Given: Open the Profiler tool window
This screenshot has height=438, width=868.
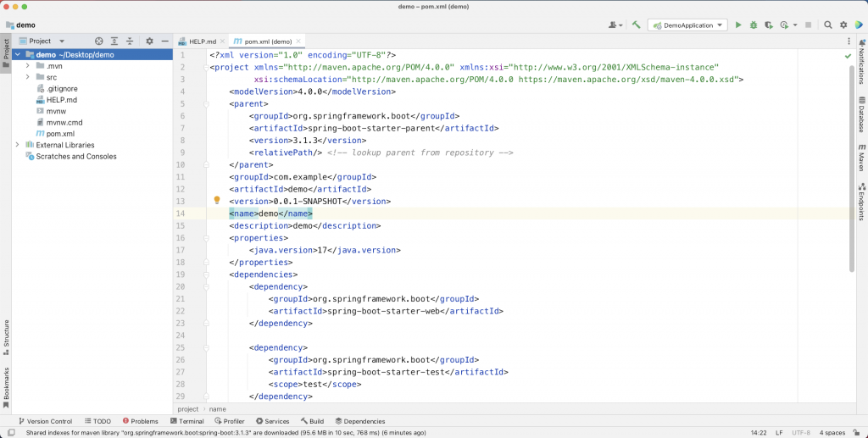Looking at the screenshot, I should tap(230, 421).
